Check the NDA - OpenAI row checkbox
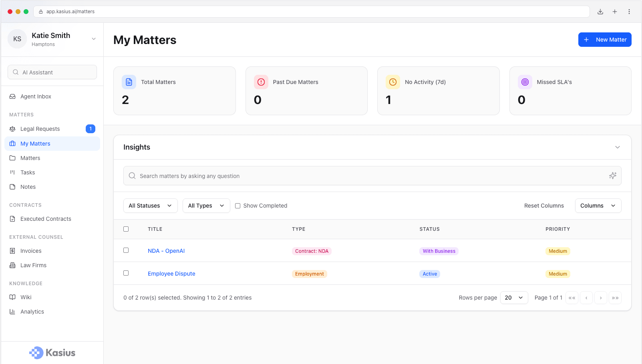This screenshot has height=364, width=642. [x=126, y=250]
